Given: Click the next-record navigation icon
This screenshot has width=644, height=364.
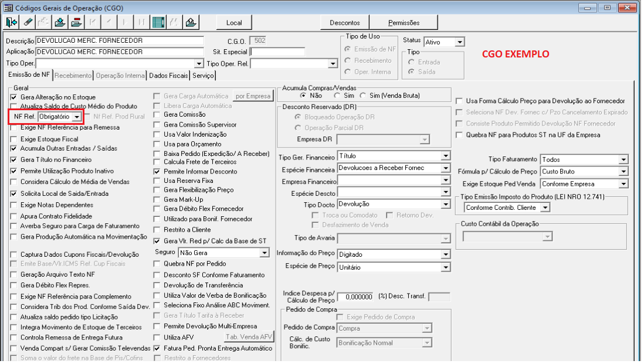Looking at the screenshot, I should (126, 22).
